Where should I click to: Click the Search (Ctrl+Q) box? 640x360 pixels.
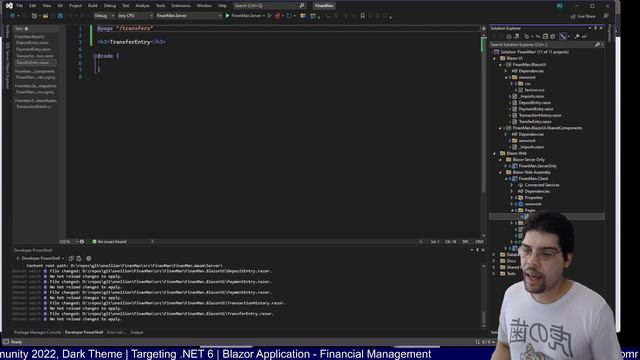[269, 6]
